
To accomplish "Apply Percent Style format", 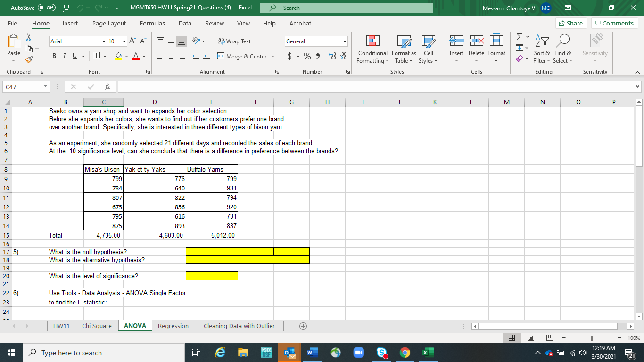I will pyautogui.click(x=307, y=57).
